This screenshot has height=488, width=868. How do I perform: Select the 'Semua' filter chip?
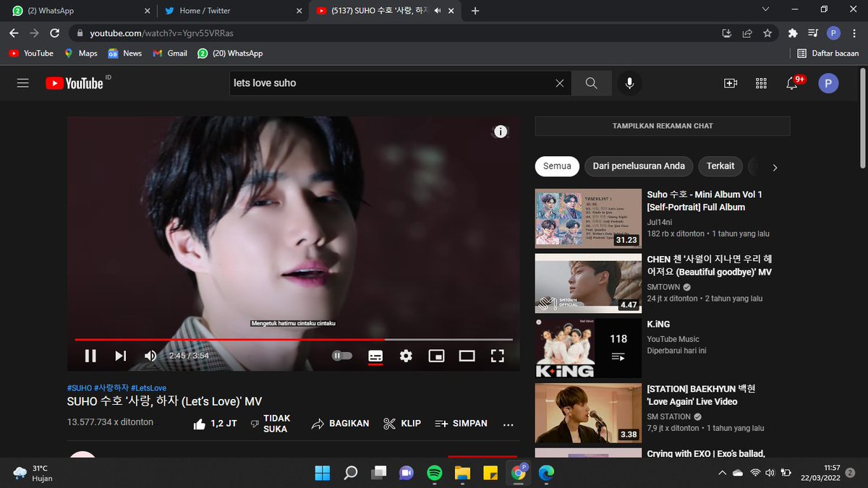(x=557, y=166)
